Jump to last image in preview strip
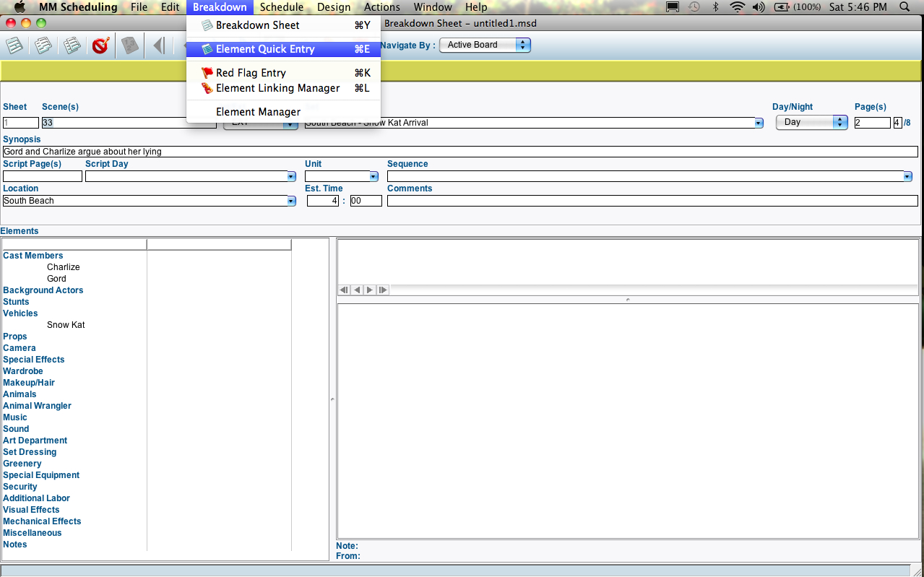This screenshot has height=577, width=924. tap(382, 290)
